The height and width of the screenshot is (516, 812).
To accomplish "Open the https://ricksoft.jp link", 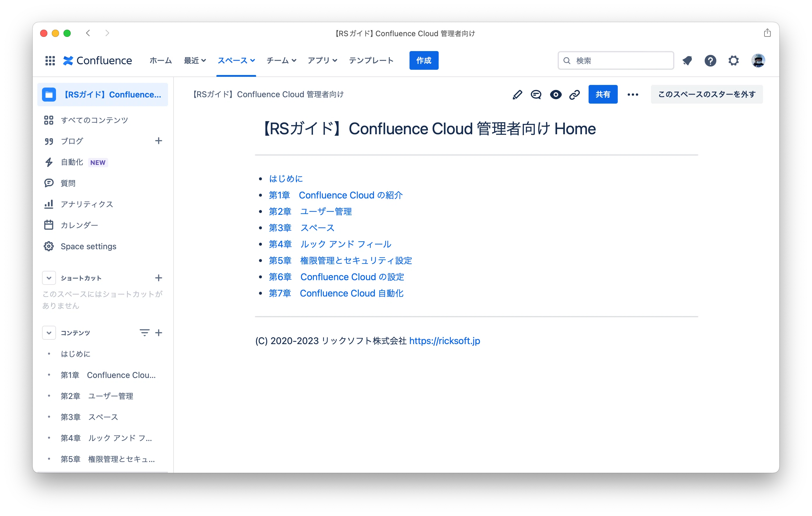I will [x=444, y=341].
